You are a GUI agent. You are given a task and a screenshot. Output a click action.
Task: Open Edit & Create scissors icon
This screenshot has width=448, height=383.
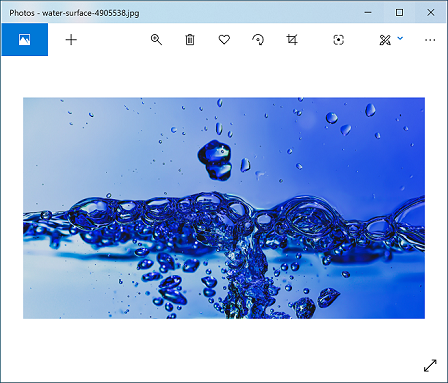click(x=385, y=40)
